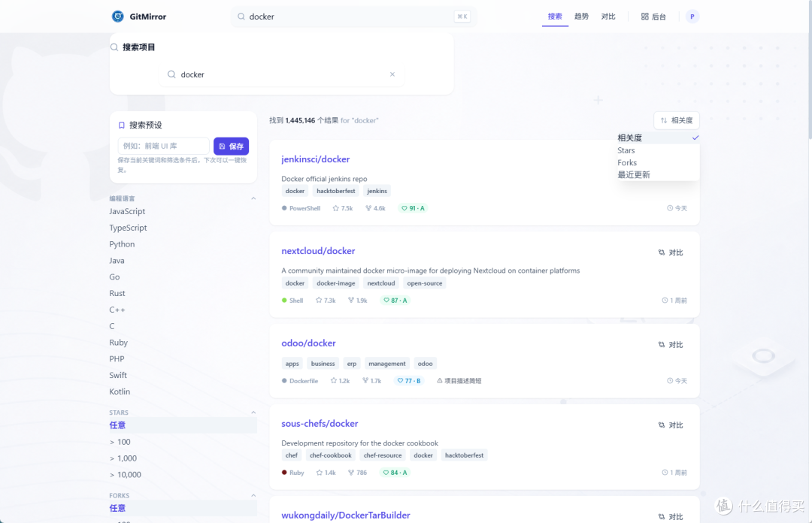This screenshot has height=523, width=812.
Task: Collapse the FORKS filter section
Action: (x=253, y=495)
